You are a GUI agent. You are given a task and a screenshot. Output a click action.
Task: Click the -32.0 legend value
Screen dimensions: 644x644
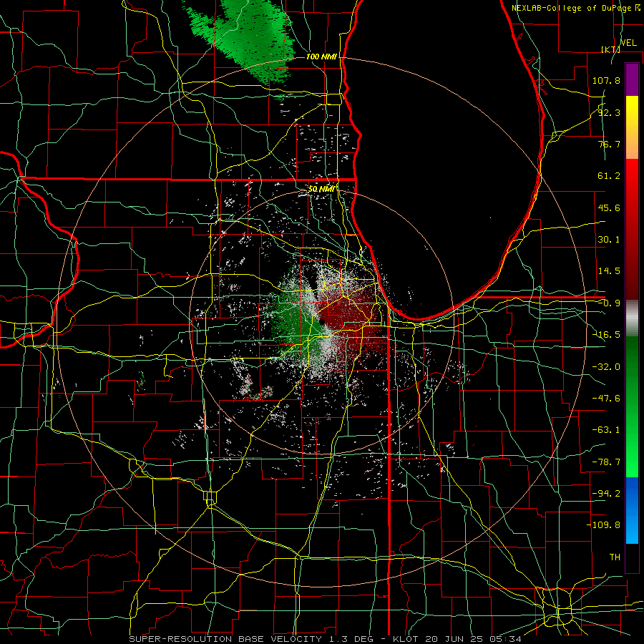click(x=606, y=367)
